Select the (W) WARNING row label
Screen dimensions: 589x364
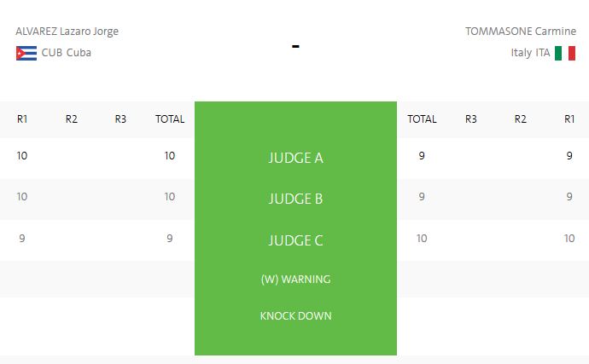click(295, 279)
